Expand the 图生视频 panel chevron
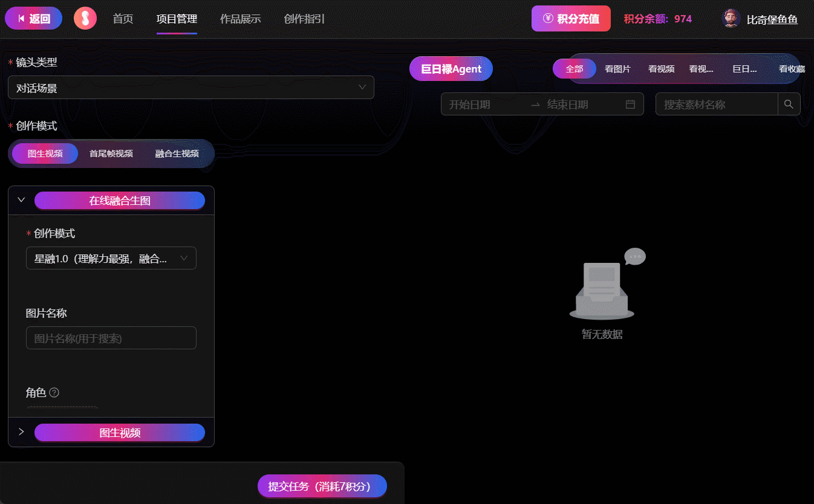 pos(21,432)
